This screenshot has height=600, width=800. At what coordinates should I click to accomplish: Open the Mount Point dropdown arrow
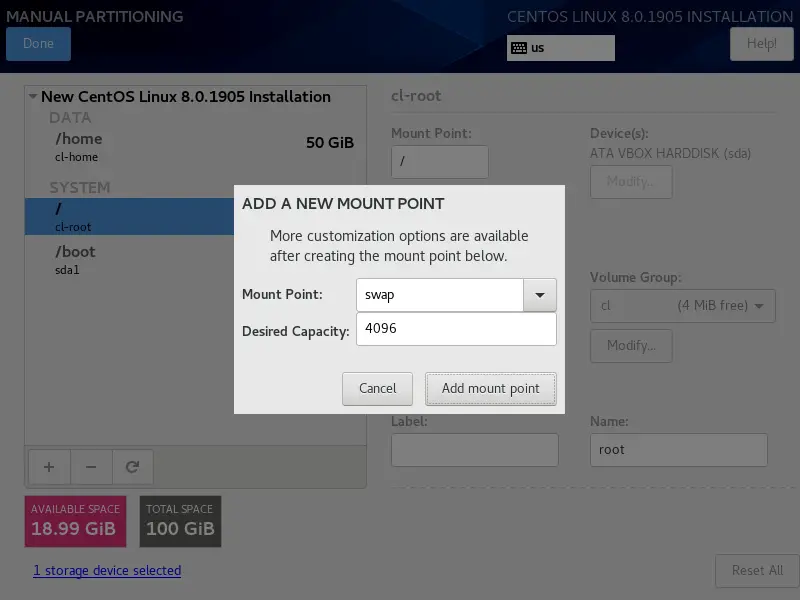540,295
